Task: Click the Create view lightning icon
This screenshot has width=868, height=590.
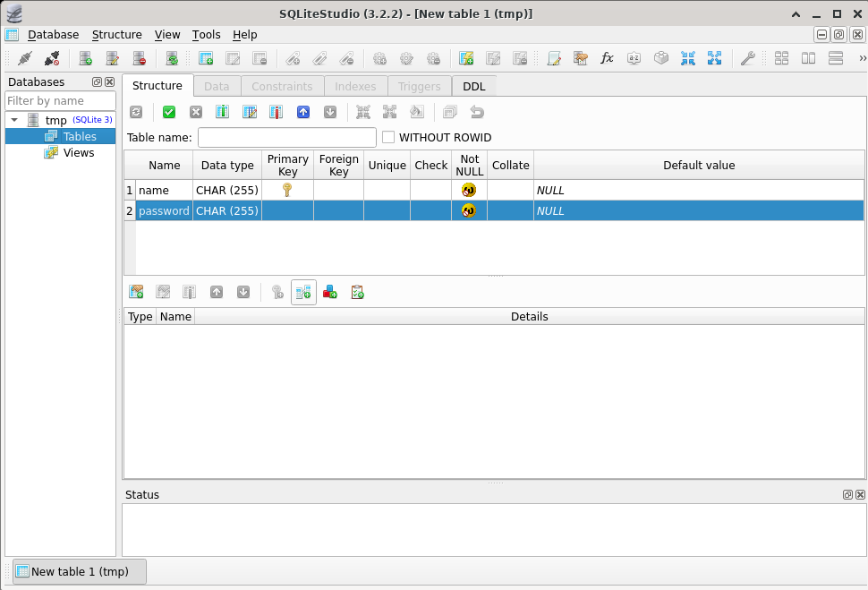Action: (x=466, y=58)
